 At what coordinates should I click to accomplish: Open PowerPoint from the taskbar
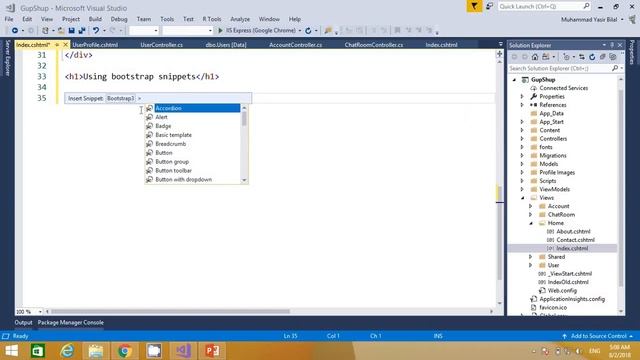click(x=212, y=351)
